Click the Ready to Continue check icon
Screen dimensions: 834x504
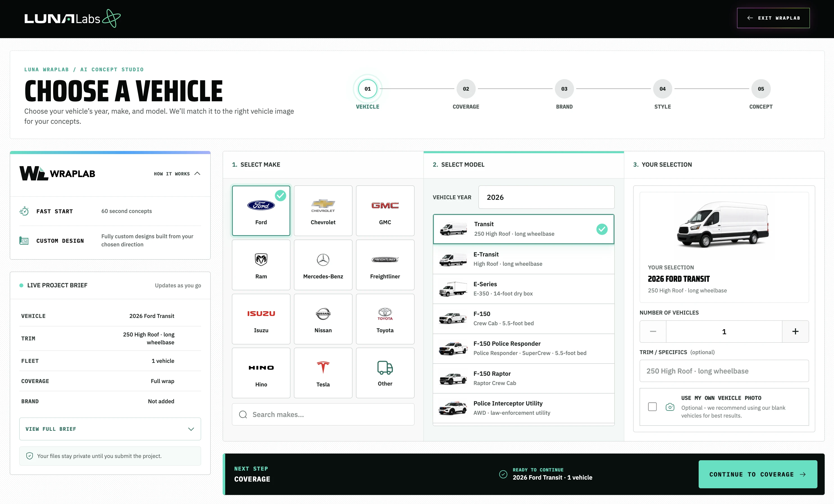[503, 474]
